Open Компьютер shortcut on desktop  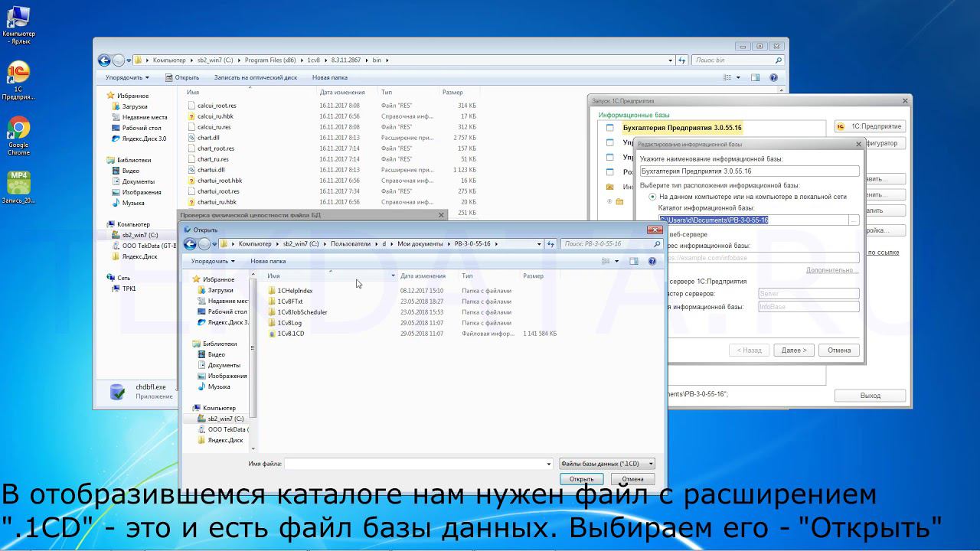(x=18, y=24)
